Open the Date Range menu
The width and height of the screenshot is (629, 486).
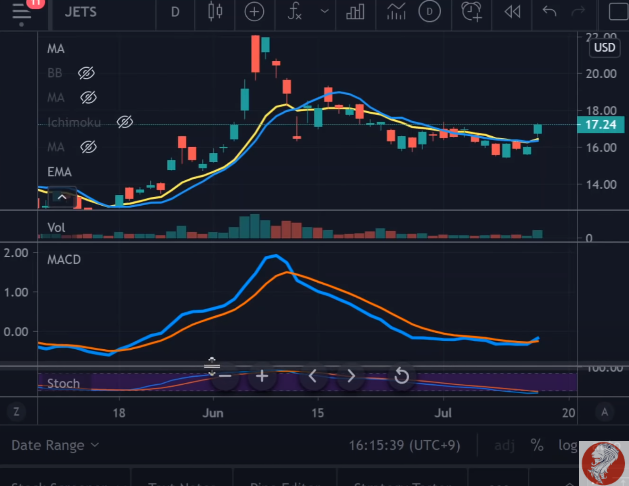tap(55, 446)
